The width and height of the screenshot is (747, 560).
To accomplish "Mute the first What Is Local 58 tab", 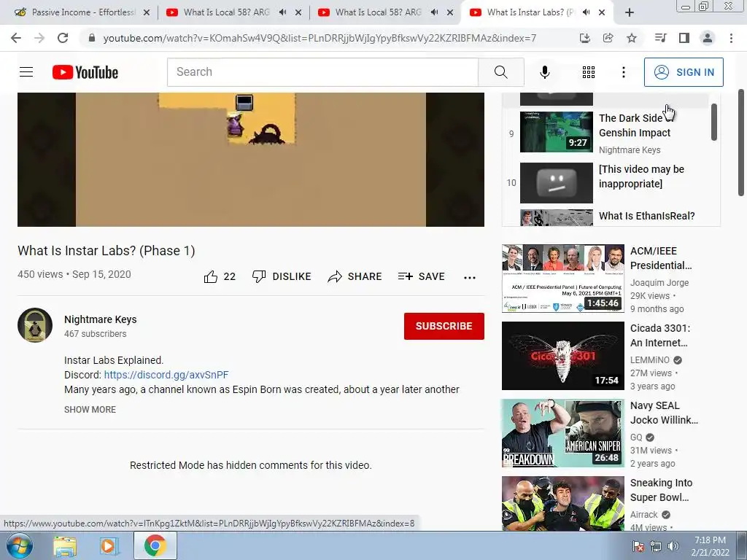I will click(282, 12).
